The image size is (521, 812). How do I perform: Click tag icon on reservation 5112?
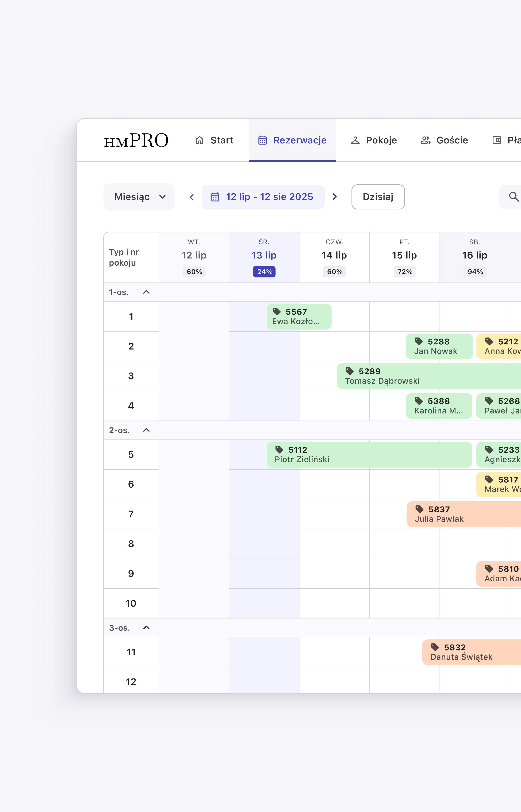pyautogui.click(x=279, y=450)
